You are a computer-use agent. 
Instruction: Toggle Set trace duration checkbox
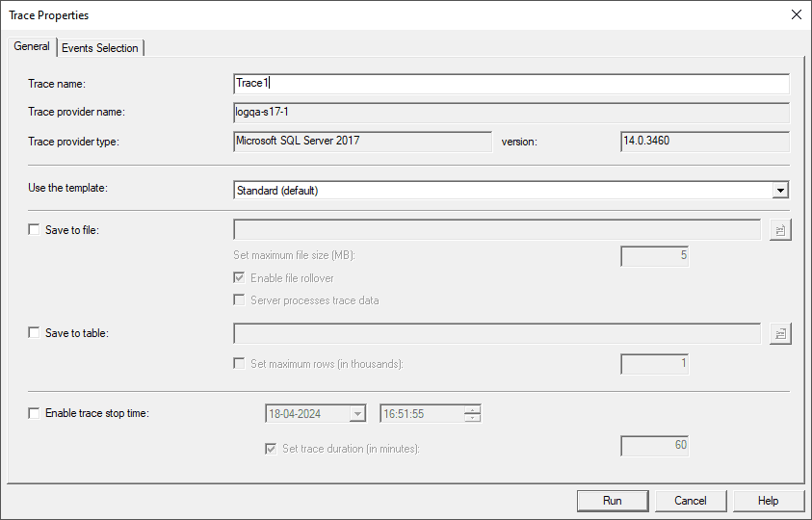(x=271, y=449)
